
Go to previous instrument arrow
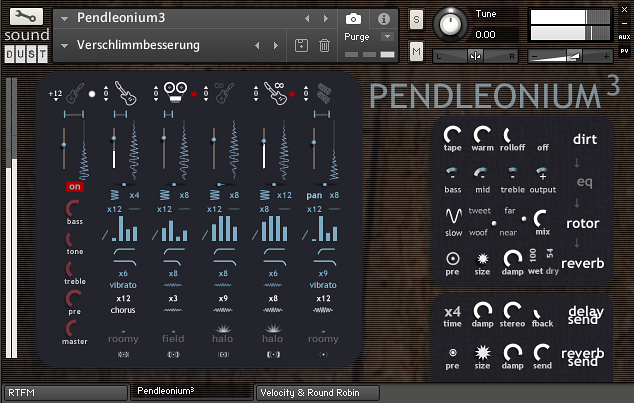[x=307, y=19]
